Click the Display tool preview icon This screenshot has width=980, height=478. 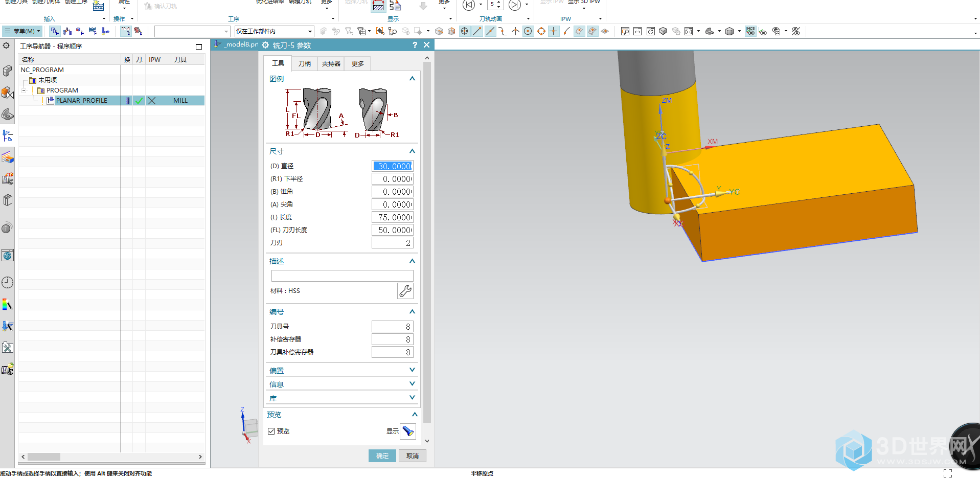tap(408, 431)
